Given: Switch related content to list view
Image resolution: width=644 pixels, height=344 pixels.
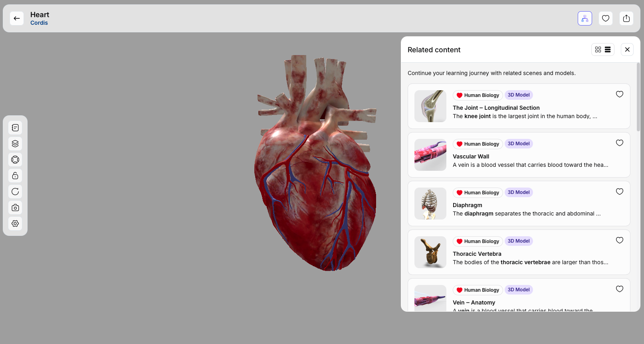Looking at the screenshot, I should coord(608,49).
